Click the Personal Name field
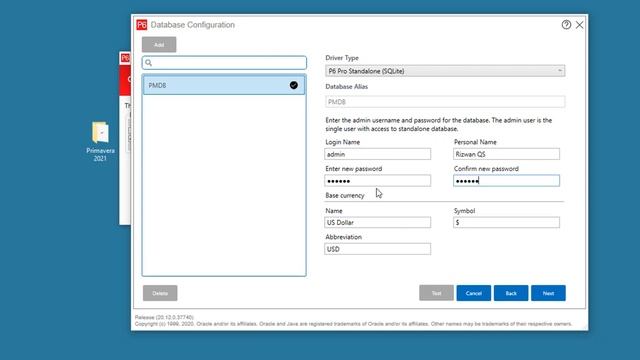Viewport: 640px width, 360px height. point(507,154)
